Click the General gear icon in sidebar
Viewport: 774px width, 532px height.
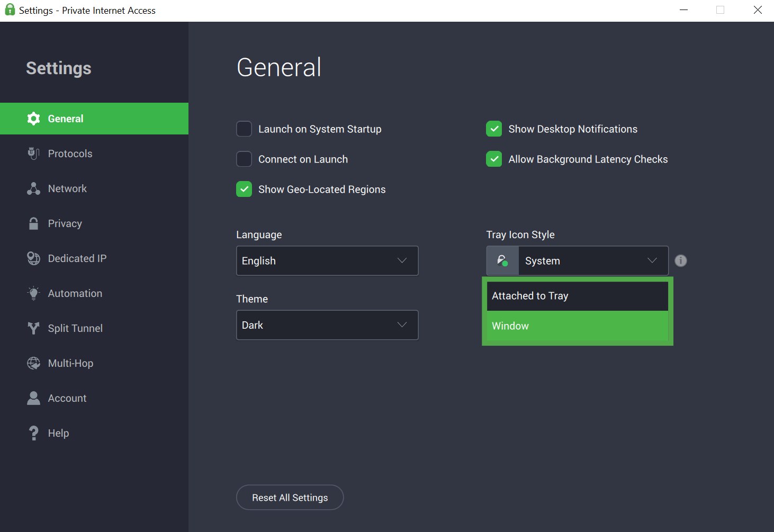click(x=33, y=119)
